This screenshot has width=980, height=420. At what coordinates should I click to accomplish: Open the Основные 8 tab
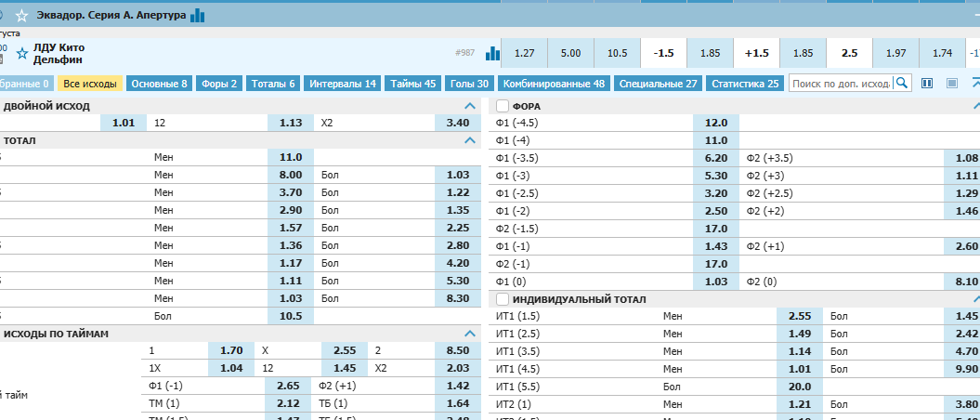[160, 84]
